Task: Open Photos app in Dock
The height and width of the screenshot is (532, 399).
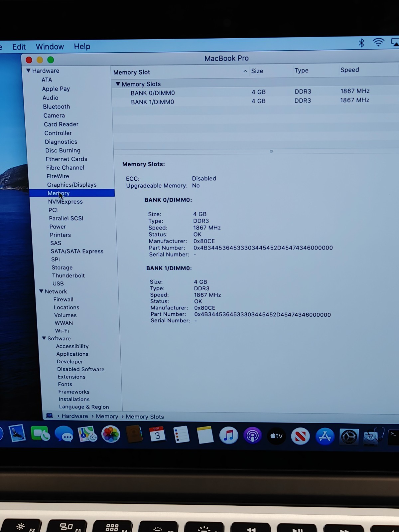Action: click(110, 435)
